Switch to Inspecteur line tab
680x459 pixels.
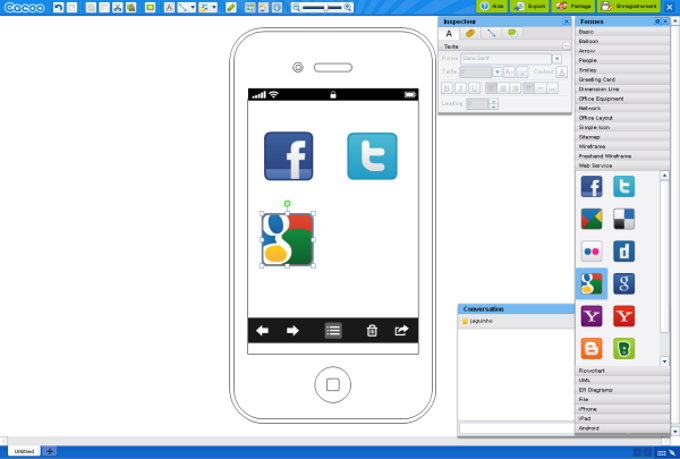(491, 33)
